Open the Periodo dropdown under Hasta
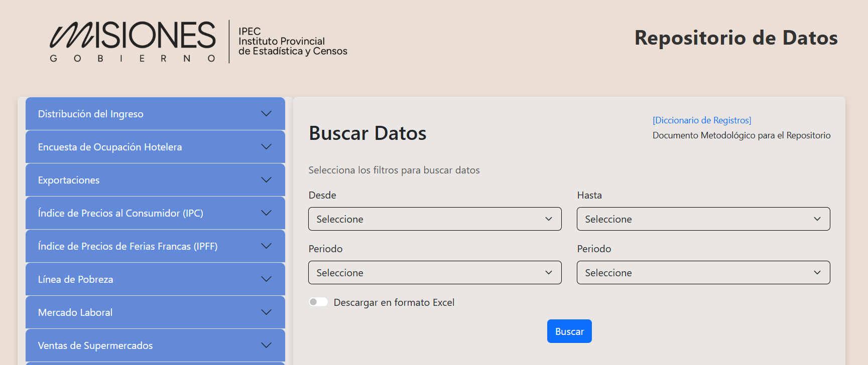Screen dimensions: 868x365 tap(703, 273)
